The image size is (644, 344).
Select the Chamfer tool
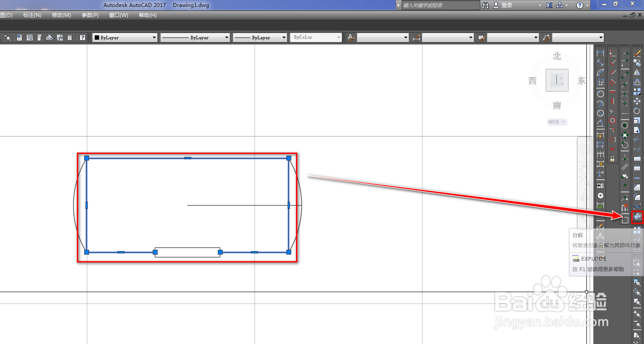(637, 187)
